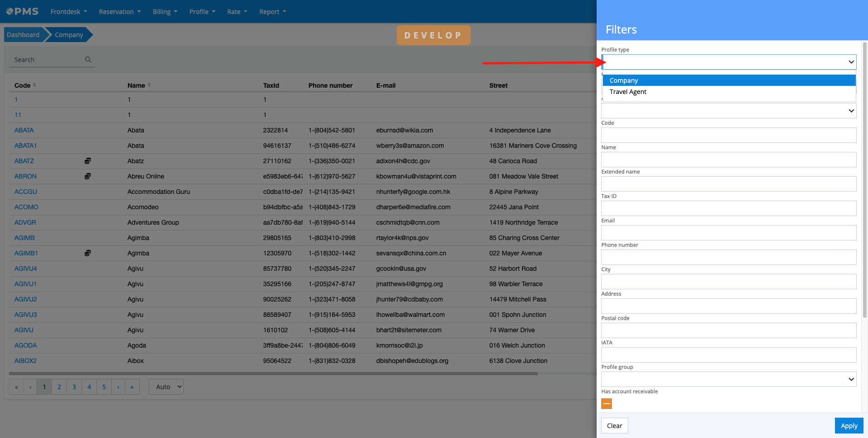Screen dimensions: 868x438
Task: Click the coins icon in AGIMB1 row
Action: click(88, 253)
